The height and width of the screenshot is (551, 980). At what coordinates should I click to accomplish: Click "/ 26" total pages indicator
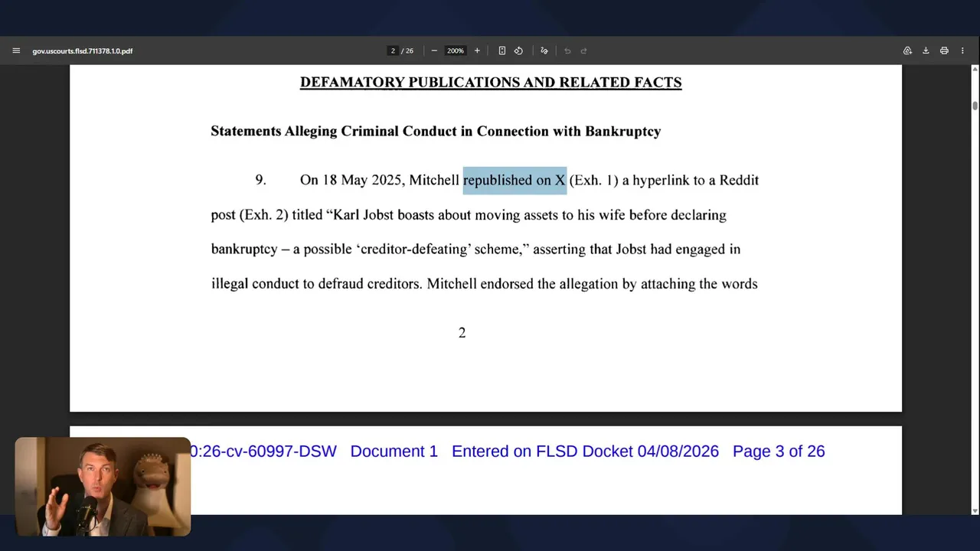coord(407,51)
